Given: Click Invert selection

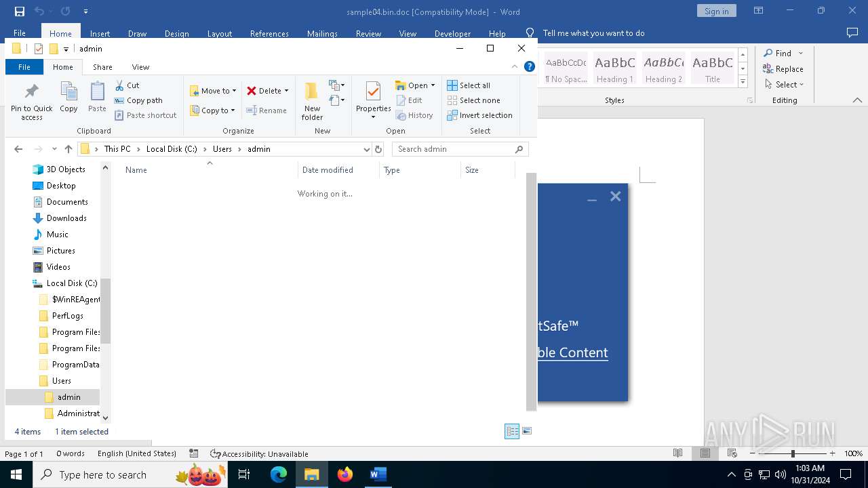Looking at the screenshot, I should 479,115.
